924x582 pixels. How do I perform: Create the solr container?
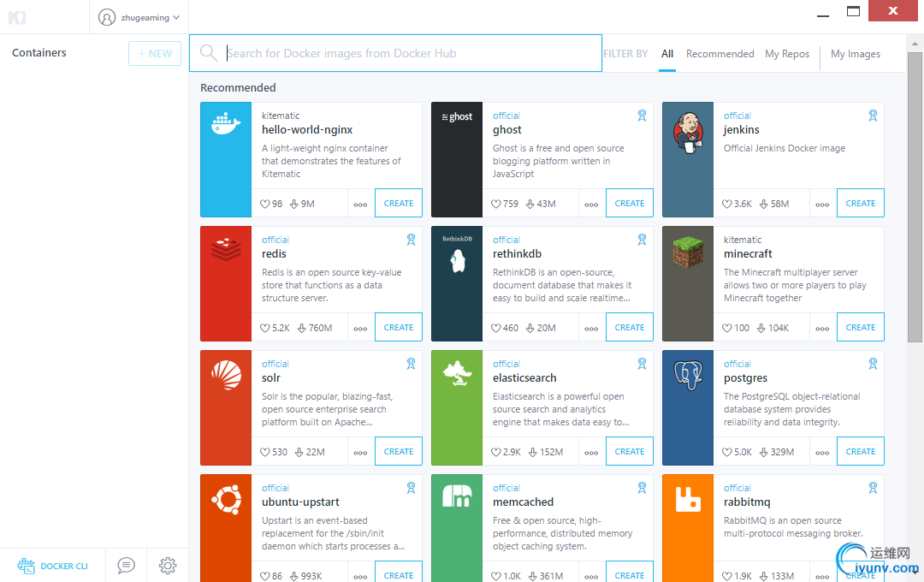click(x=399, y=452)
